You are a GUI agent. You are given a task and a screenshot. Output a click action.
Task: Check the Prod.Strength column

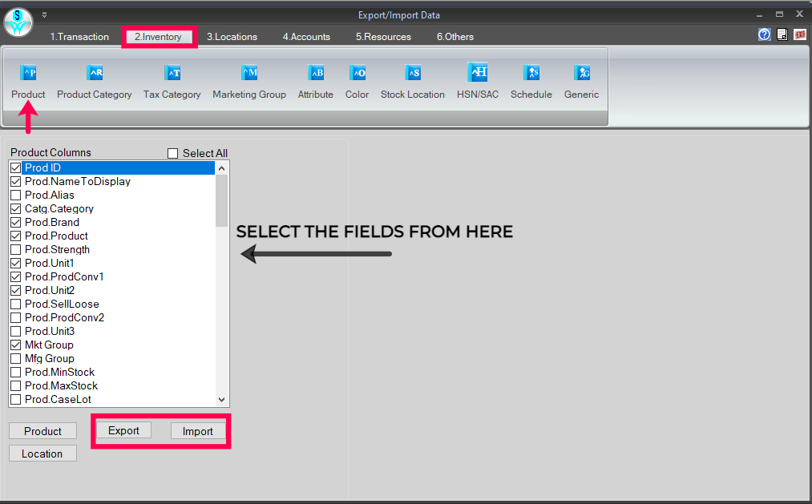(15, 249)
